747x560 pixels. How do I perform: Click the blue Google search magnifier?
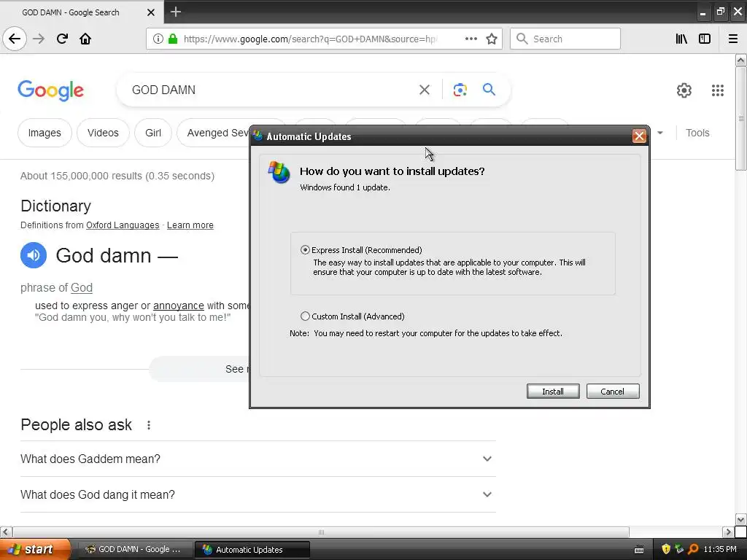coord(489,89)
